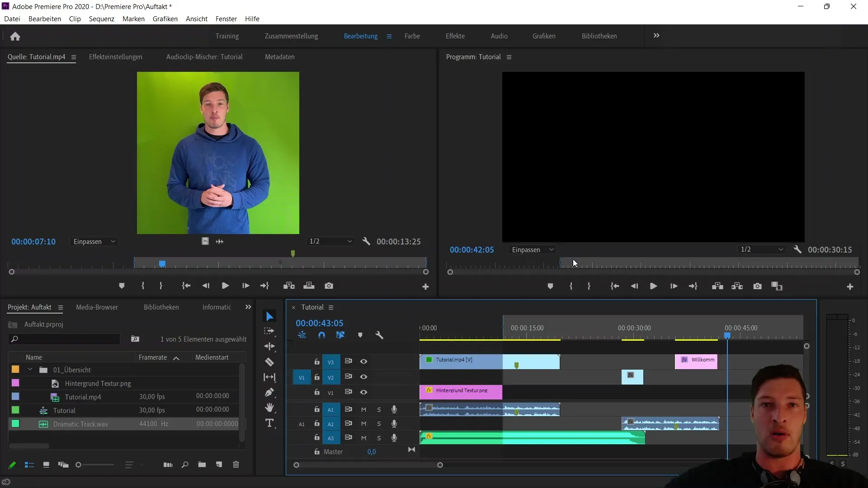Toggle V3 track output eye icon
The width and height of the screenshot is (868, 488).
363,361
